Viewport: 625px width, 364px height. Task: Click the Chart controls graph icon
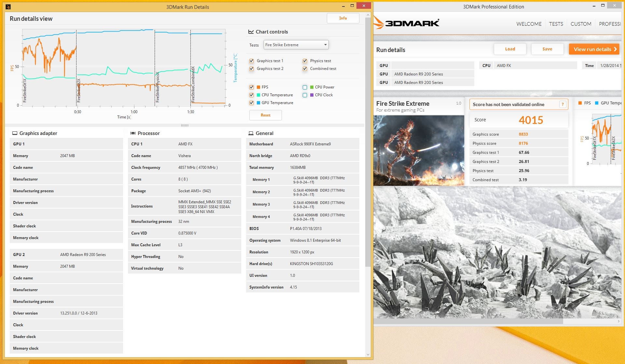(x=251, y=32)
